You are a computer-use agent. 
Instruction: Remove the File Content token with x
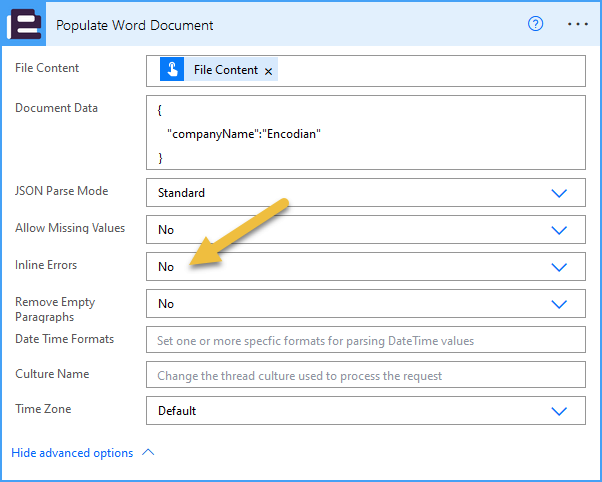(268, 71)
